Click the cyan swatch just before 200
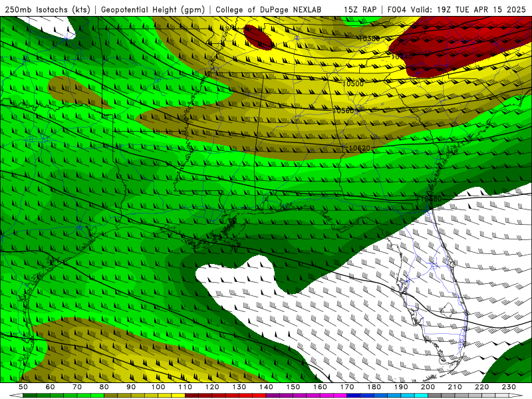The width and height of the screenshot is (532, 399). click(x=421, y=396)
